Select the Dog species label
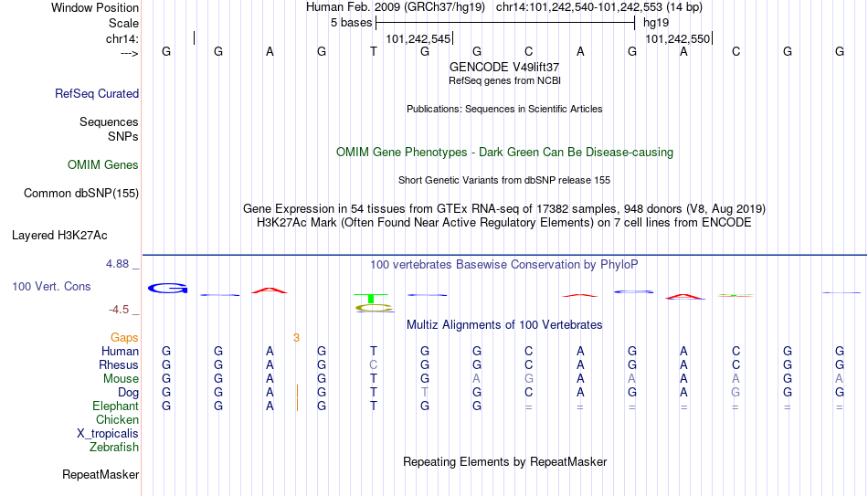The height and width of the screenshot is (496, 868). [x=129, y=393]
